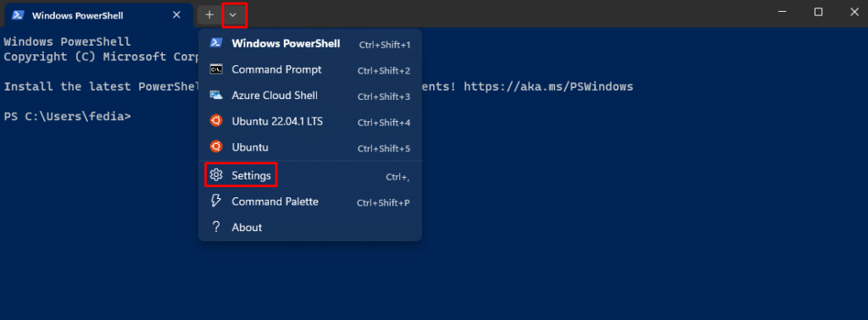This screenshot has height=320, width=868.
Task: Minimize the Terminal window
Action: coord(782,12)
